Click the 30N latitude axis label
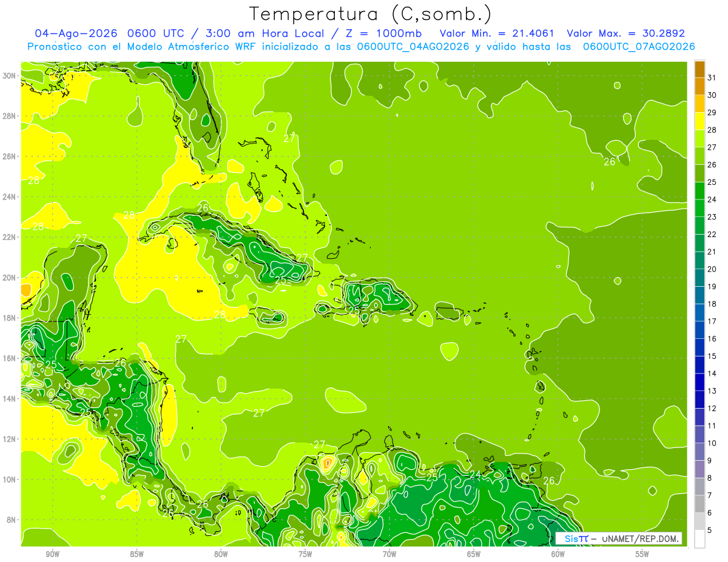Viewport: 728px width, 562px height. [9, 75]
